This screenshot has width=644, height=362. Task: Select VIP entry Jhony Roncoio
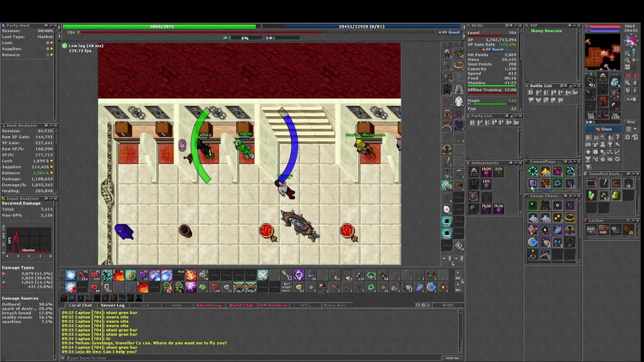[546, 31]
